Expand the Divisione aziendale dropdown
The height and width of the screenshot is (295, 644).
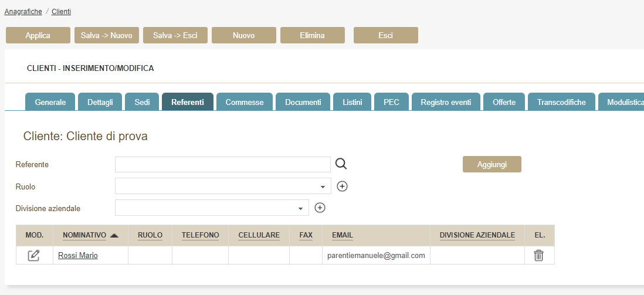click(x=212, y=208)
